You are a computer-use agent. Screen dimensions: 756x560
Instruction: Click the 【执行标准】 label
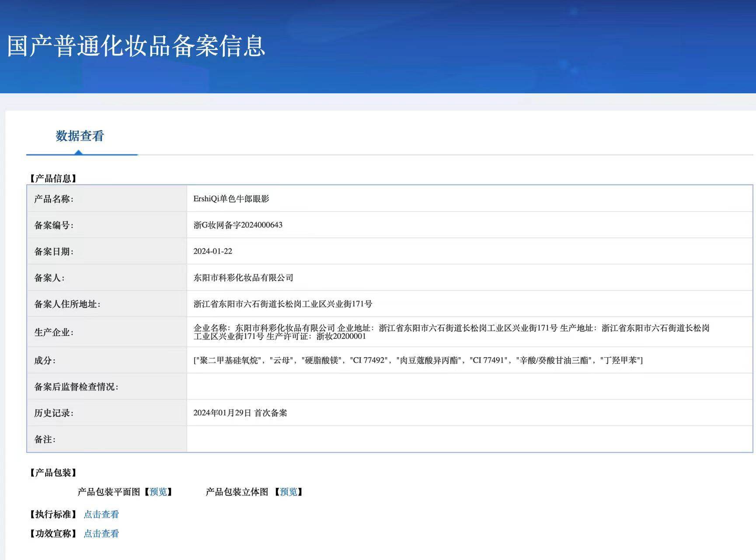pyautogui.click(x=53, y=514)
